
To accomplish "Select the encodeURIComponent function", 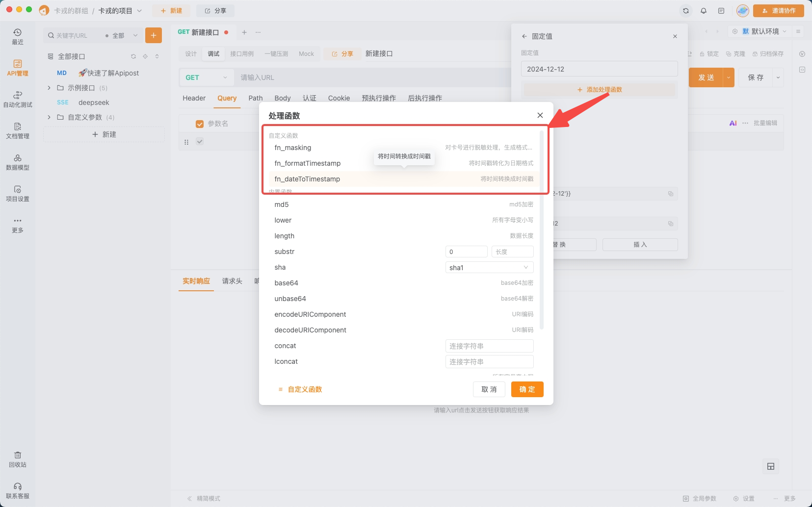I will tap(403, 314).
